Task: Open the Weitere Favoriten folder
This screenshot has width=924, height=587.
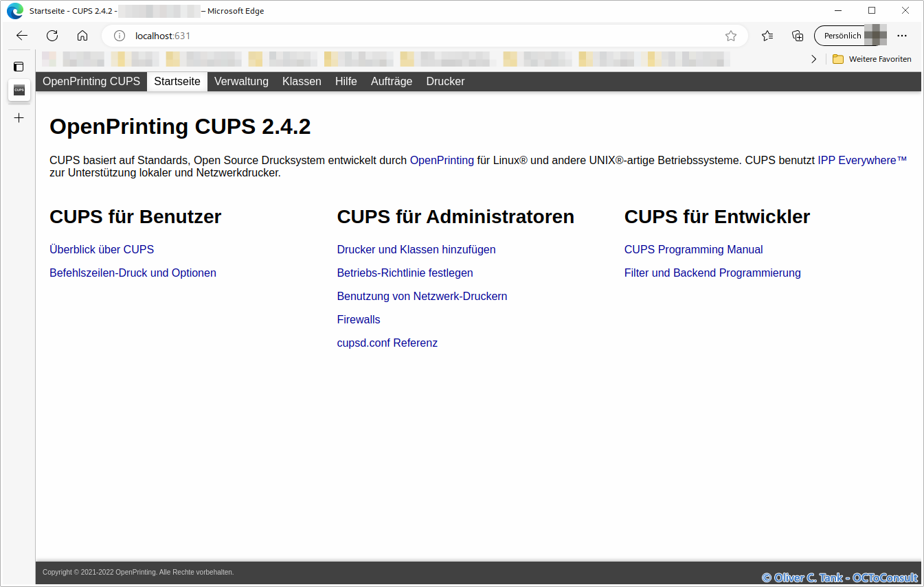Action: 872,59
